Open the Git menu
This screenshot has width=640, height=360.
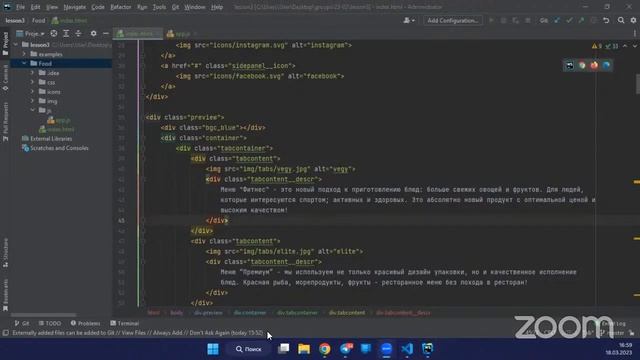[175, 7]
